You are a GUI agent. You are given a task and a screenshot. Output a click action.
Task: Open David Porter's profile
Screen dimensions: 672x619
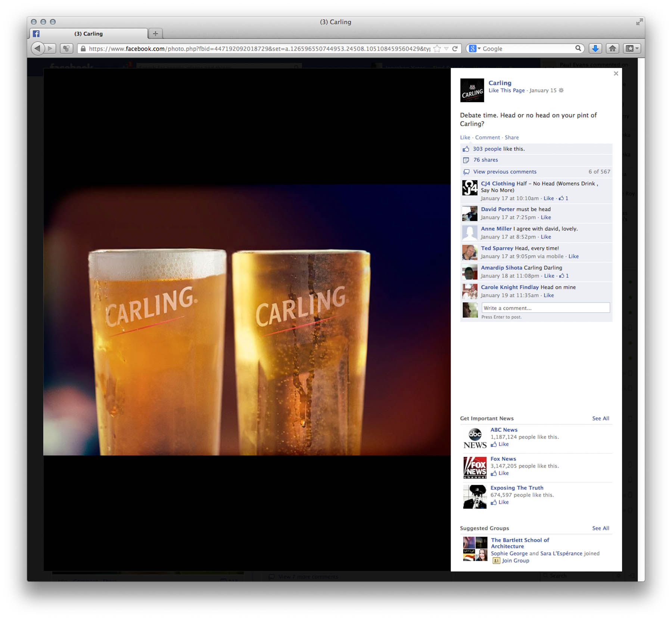point(498,209)
